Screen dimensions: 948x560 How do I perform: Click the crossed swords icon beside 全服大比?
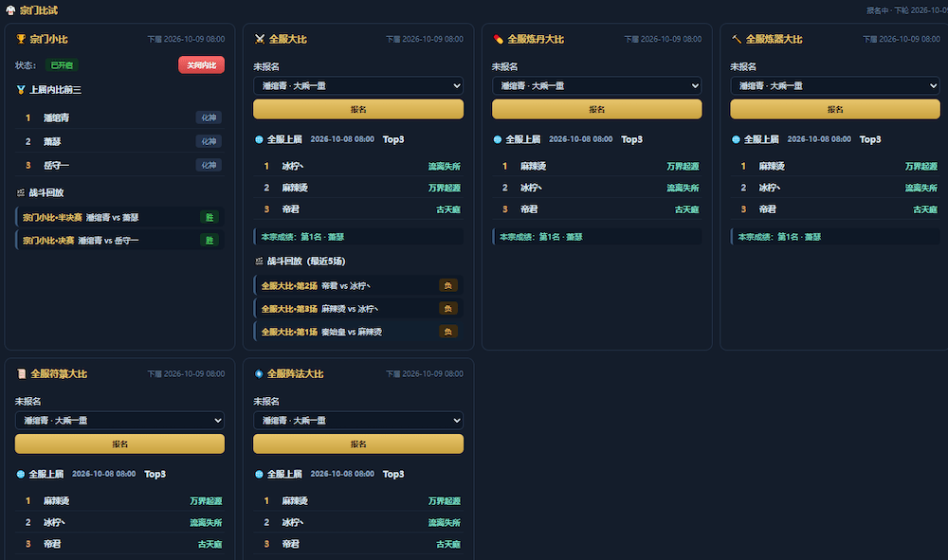(260, 39)
